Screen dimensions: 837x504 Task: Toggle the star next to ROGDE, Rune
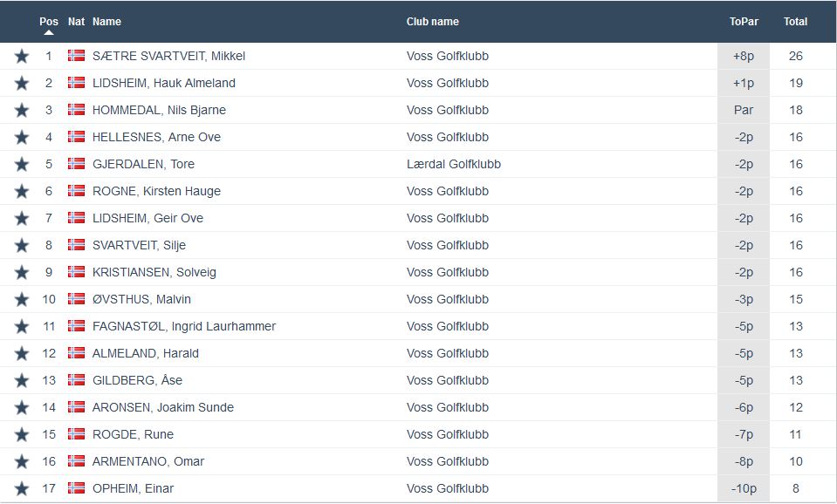[21, 433]
